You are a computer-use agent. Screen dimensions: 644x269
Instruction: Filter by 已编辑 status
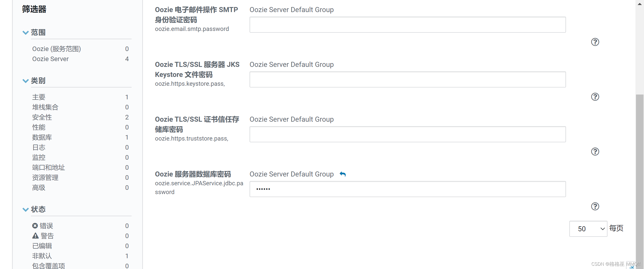click(x=42, y=246)
